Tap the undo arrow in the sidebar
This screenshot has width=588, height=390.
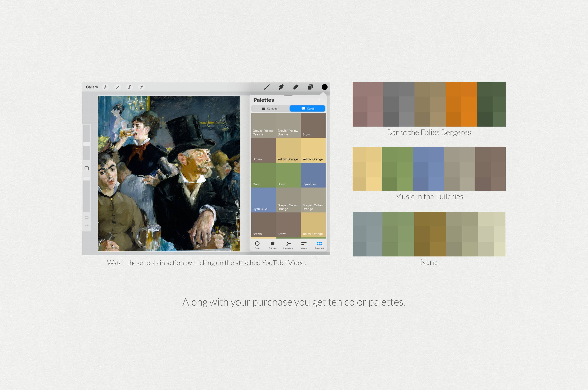[x=87, y=217]
